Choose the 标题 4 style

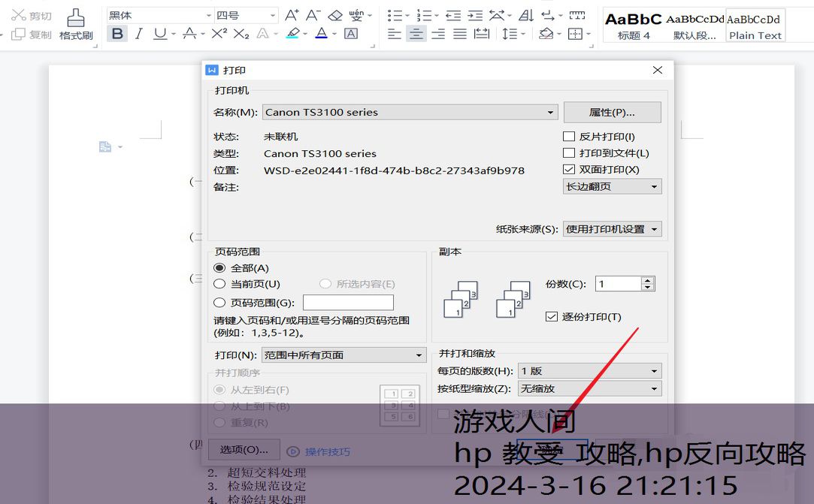click(x=634, y=26)
